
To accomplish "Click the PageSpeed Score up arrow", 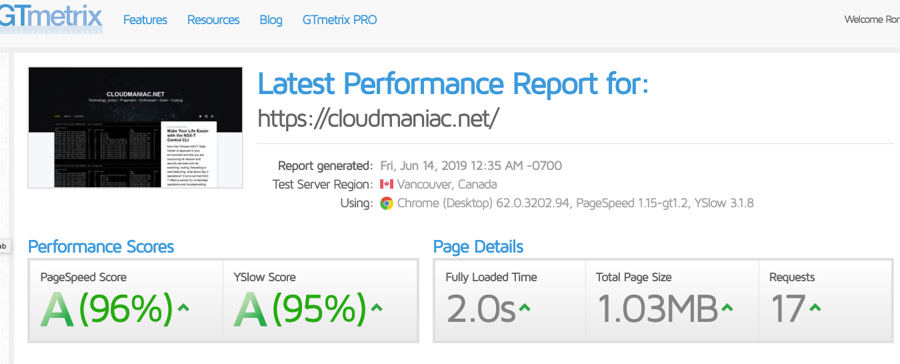I will tap(183, 307).
